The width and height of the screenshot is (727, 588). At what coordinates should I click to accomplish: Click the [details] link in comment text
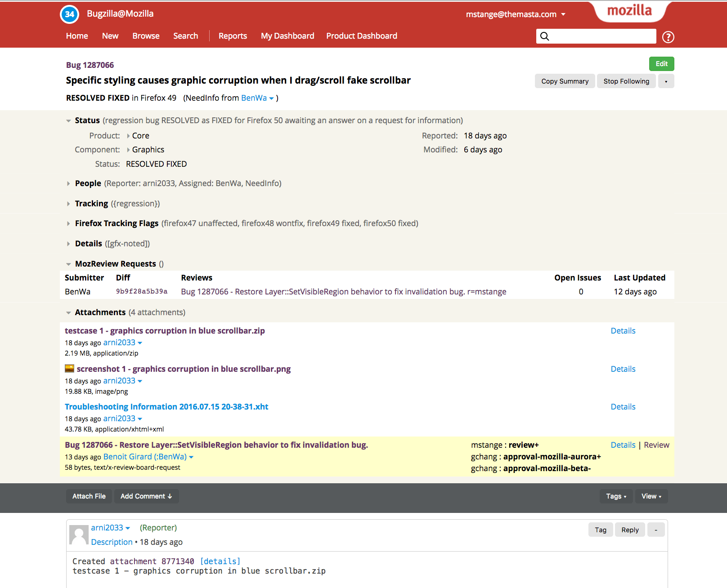point(220,561)
